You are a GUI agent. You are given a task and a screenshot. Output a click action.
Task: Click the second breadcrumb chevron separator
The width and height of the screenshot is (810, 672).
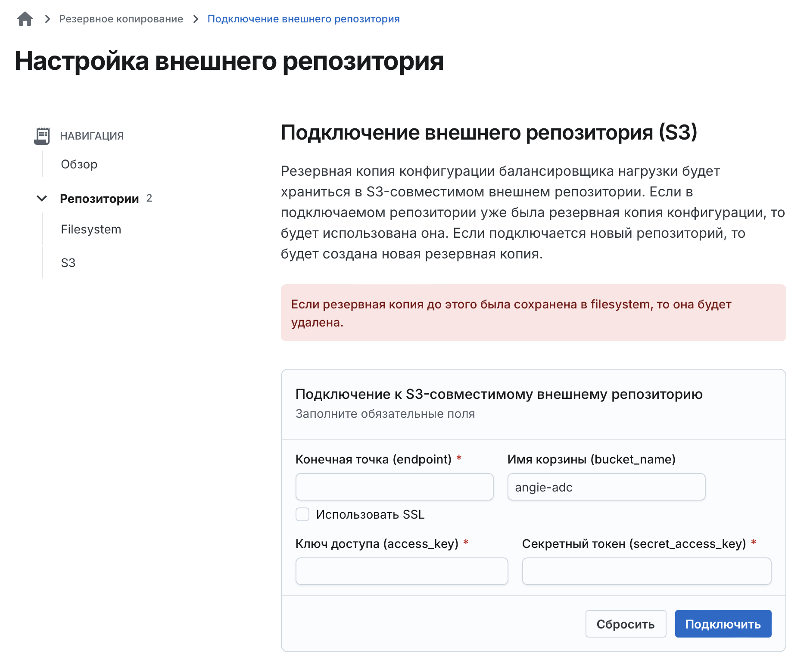click(x=196, y=19)
